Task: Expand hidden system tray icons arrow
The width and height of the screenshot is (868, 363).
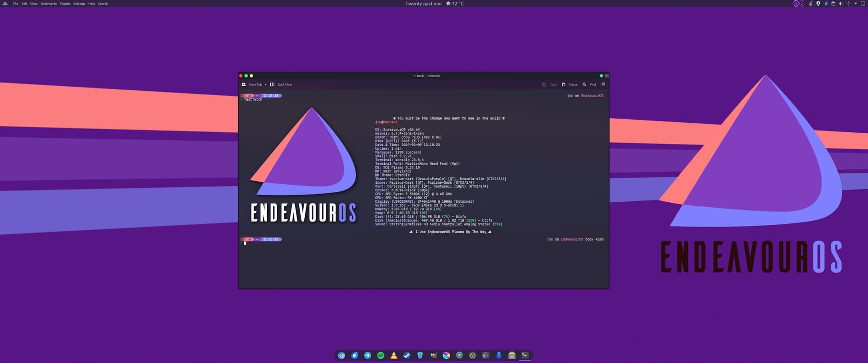Action: tap(855, 4)
